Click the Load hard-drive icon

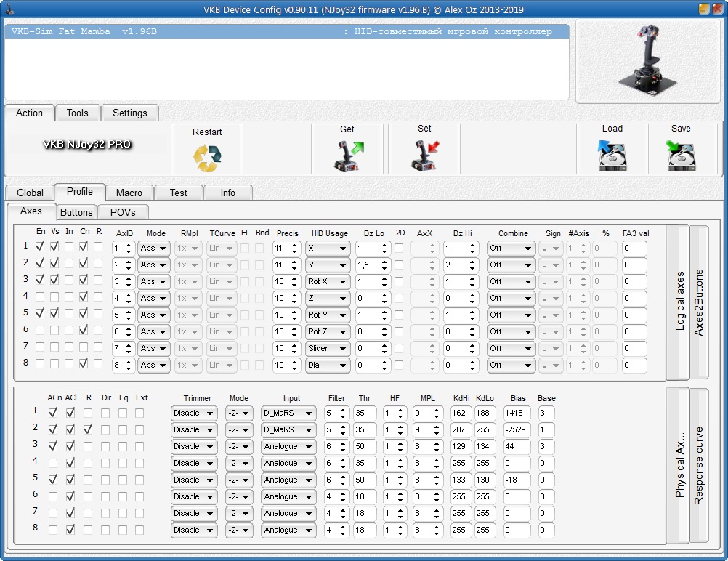click(x=612, y=156)
